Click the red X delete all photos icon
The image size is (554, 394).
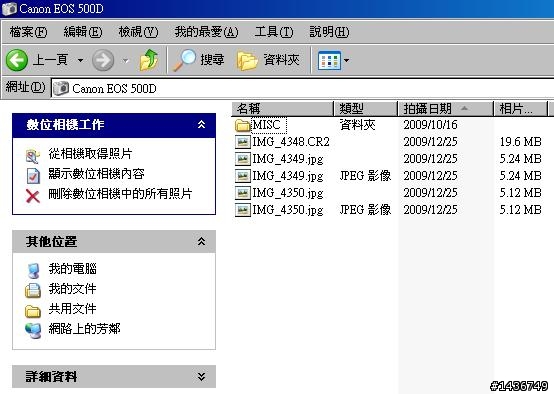(x=33, y=196)
